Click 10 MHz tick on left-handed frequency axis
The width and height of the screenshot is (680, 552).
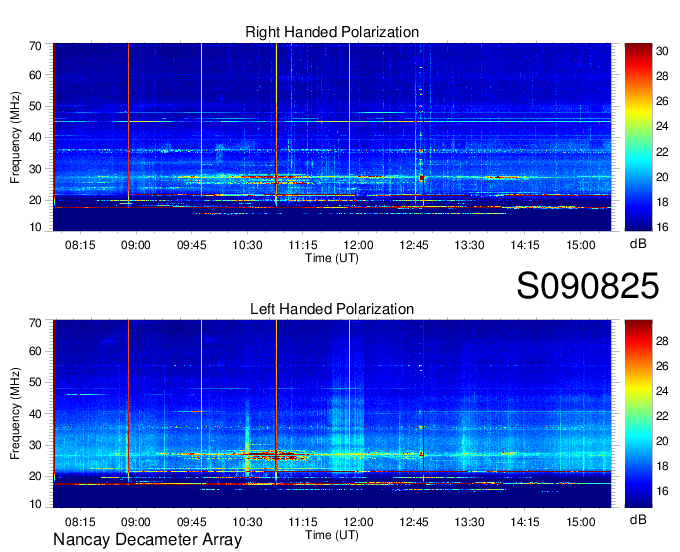pos(35,504)
